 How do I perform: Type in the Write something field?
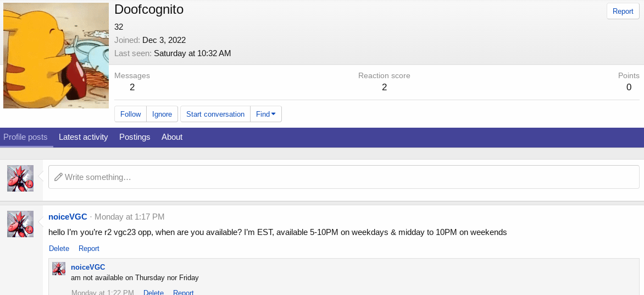[352, 177]
